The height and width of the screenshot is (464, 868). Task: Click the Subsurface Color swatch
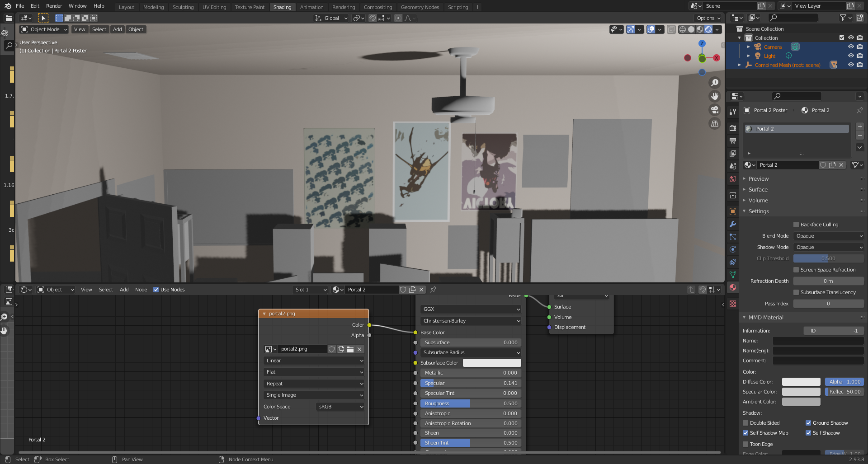(492, 362)
